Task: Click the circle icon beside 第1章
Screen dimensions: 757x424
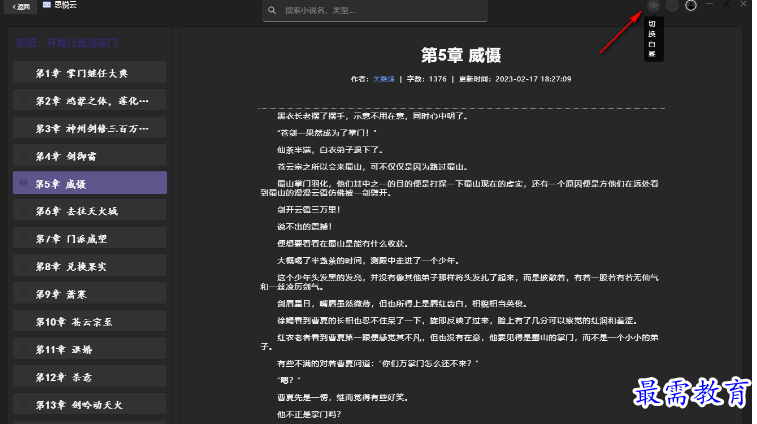Action: (x=23, y=72)
